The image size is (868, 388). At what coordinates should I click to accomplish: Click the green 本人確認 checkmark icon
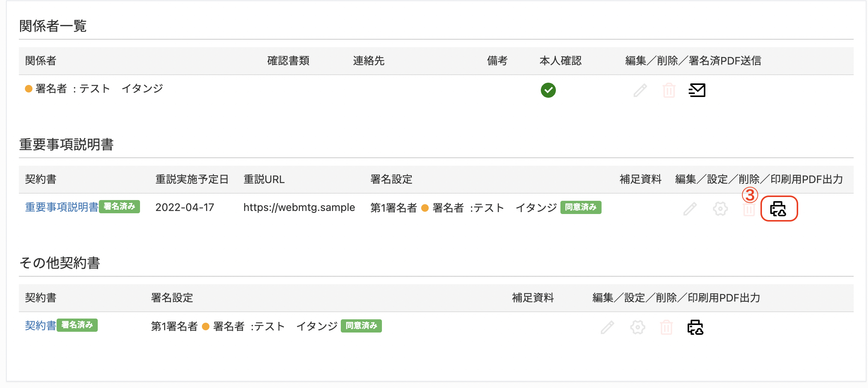(548, 90)
